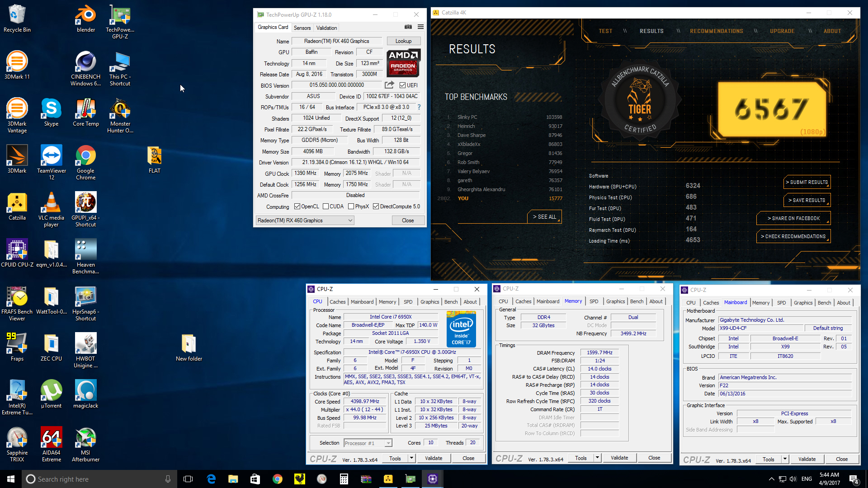Open Tools dropdown arrow in CPU-Z Memory window
The height and width of the screenshot is (488, 868).
[x=597, y=458]
